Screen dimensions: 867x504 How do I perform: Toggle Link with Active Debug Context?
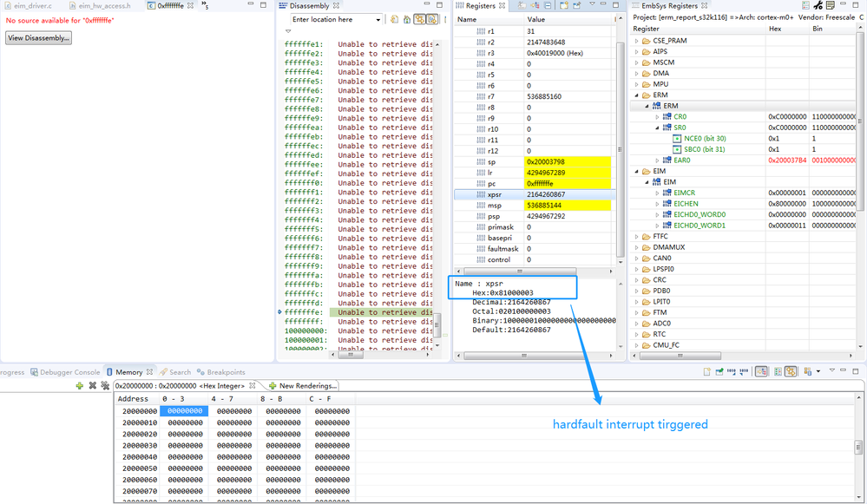pos(420,19)
